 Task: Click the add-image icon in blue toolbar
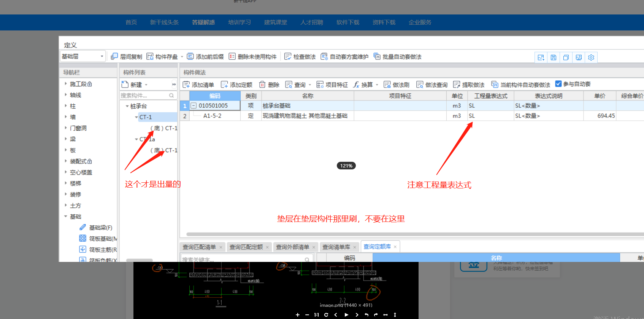[541, 57]
